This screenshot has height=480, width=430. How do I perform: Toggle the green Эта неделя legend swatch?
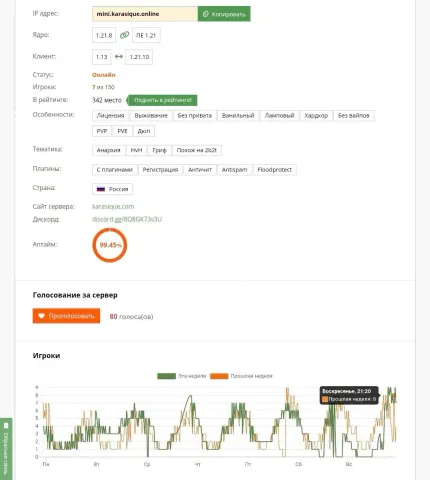(166, 376)
